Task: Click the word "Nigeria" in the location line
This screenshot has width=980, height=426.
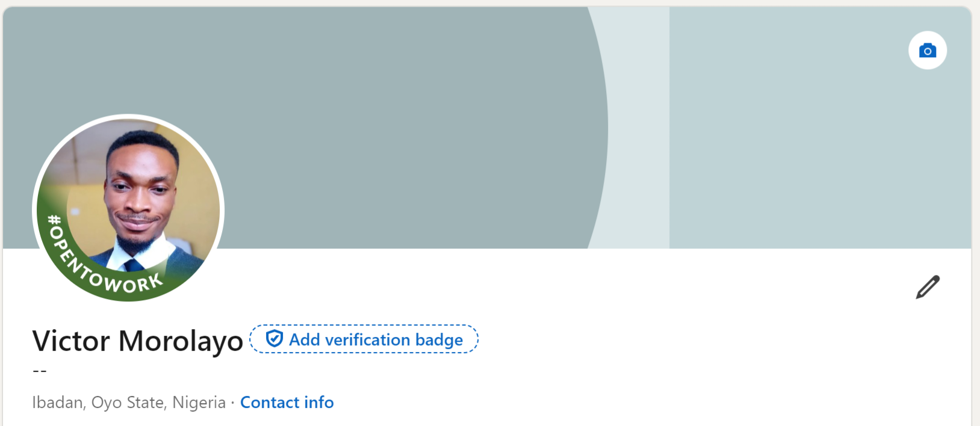Action: [199, 402]
